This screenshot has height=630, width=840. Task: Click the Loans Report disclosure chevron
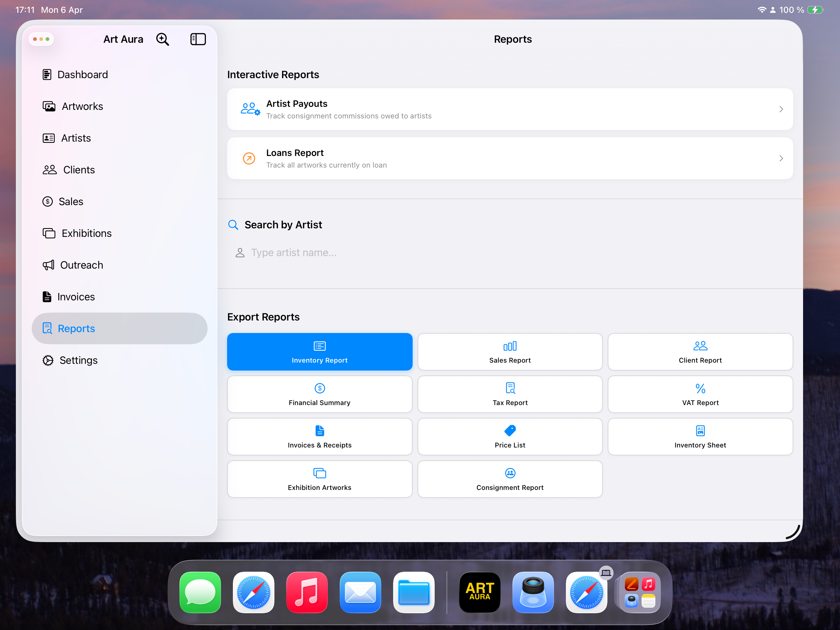[x=781, y=158]
